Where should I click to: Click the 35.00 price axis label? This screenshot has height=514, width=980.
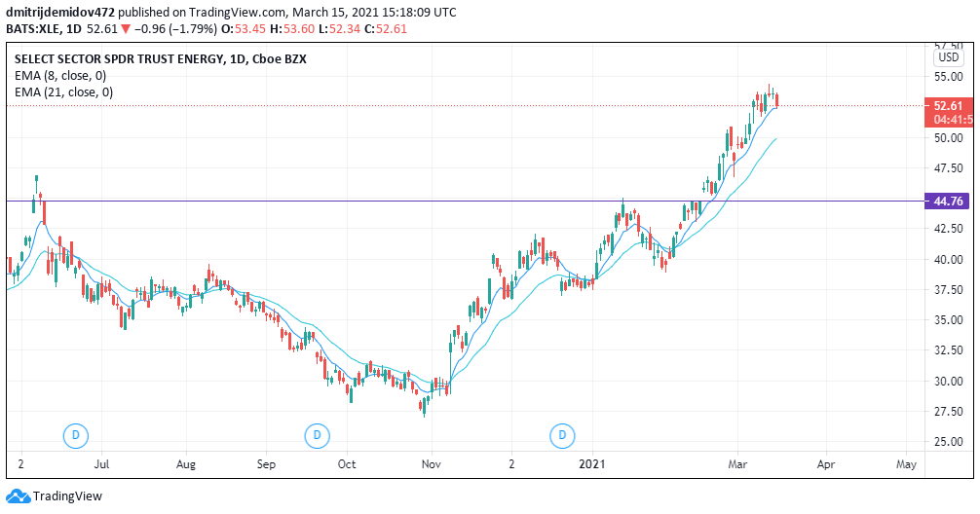[x=948, y=319]
